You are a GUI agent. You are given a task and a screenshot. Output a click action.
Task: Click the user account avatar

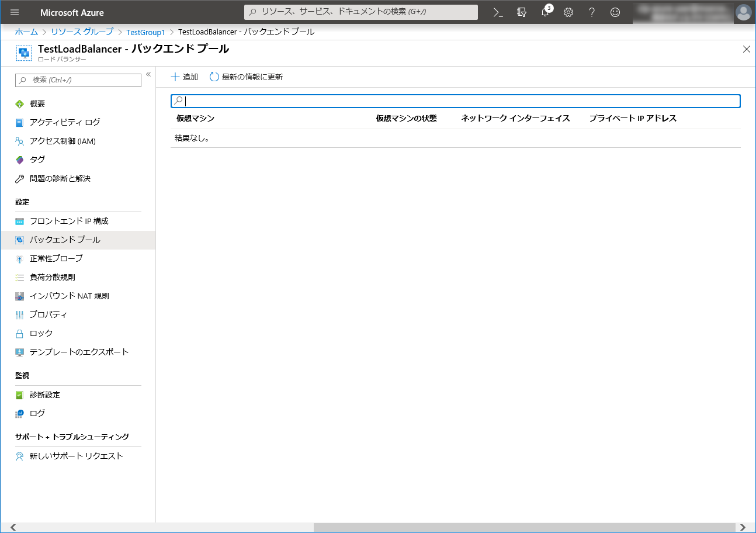tap(743, 12)
